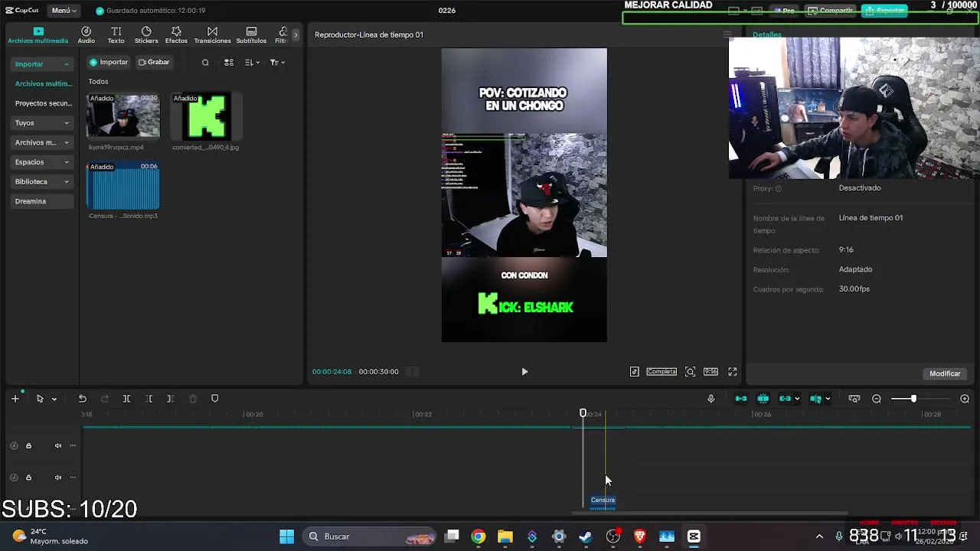Screen dimensions: 980x551
Task: Play the preview video
Action: [x=524, y=372]
